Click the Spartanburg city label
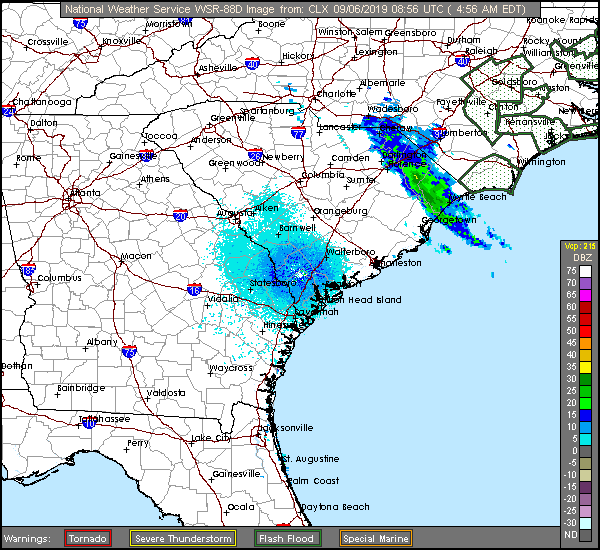600x550 pixels. [x=267, y=111]
